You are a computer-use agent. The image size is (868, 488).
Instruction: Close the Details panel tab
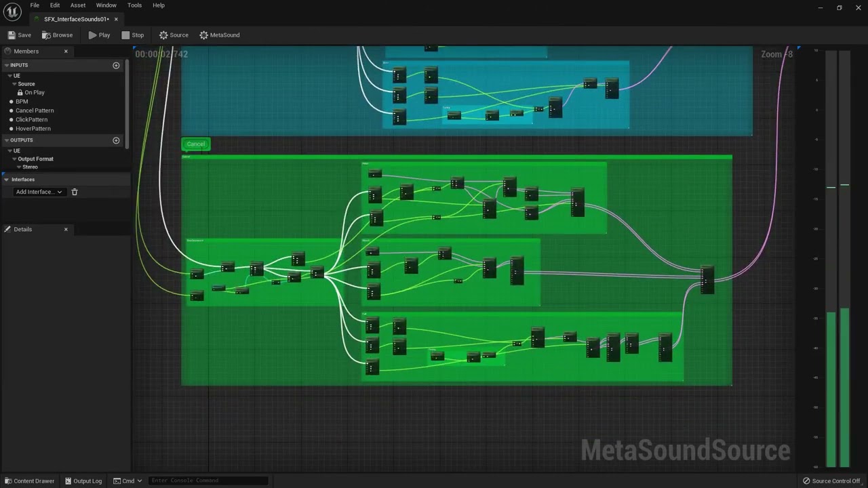66,229
